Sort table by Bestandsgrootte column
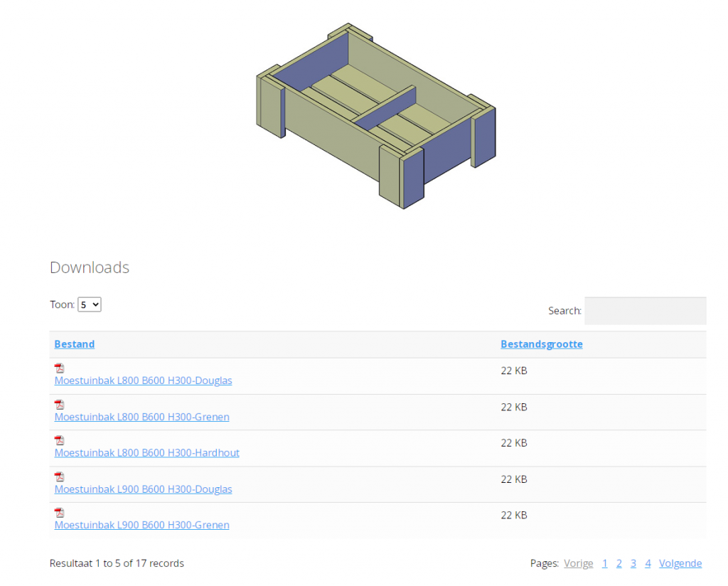Image resolution: width=728 pixels, height=586 pixels. tap(541, 344)
